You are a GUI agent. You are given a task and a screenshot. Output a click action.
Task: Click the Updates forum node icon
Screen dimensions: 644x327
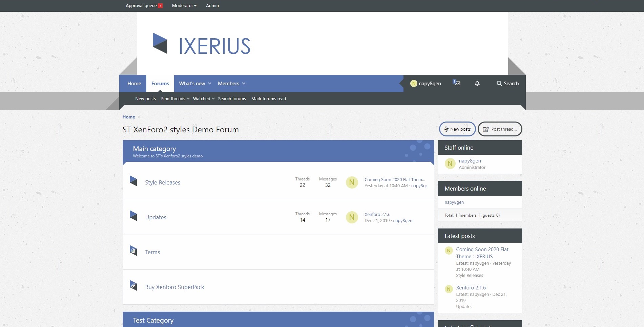pyautogui.click(x=133, y=216)
